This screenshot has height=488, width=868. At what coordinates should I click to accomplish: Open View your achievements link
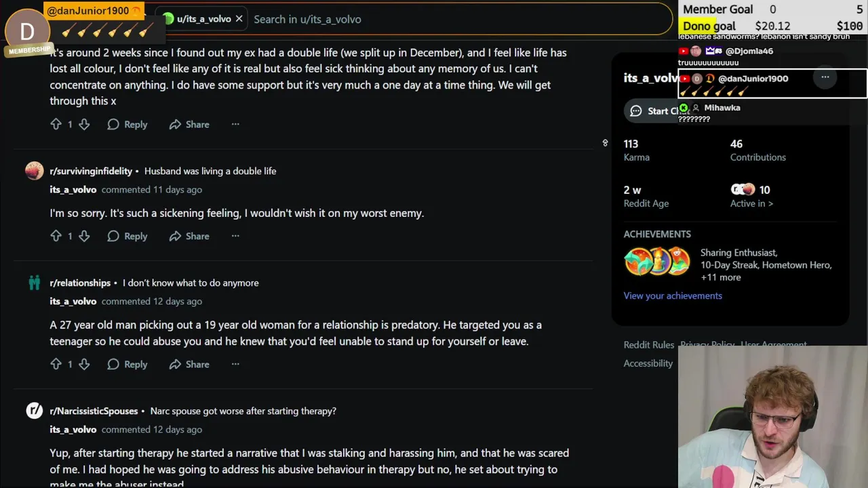pos(673,296)
